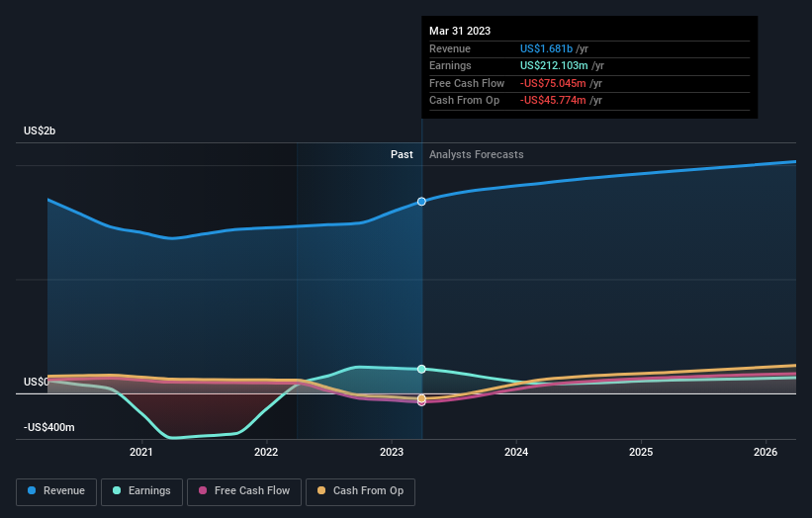
Task: Click the US$212.103m earnings value in tooltip
Action: pyautogui.click(x=554, y=65)
